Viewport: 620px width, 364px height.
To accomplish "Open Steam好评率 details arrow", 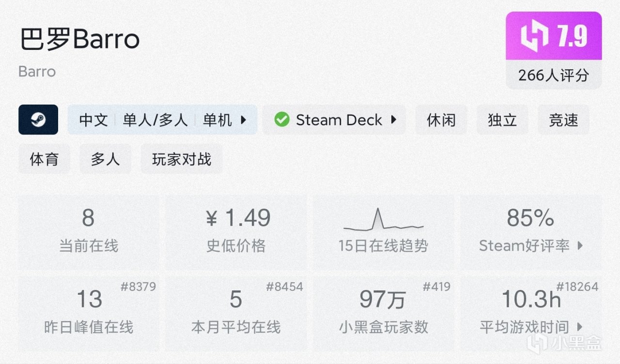I will pyautogui.click(x=580, y=246).
